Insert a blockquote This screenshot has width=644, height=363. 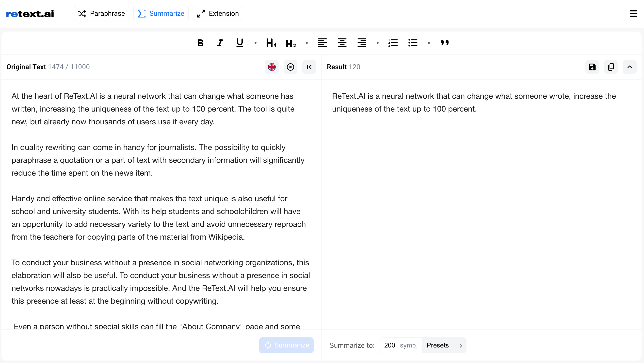445,43
